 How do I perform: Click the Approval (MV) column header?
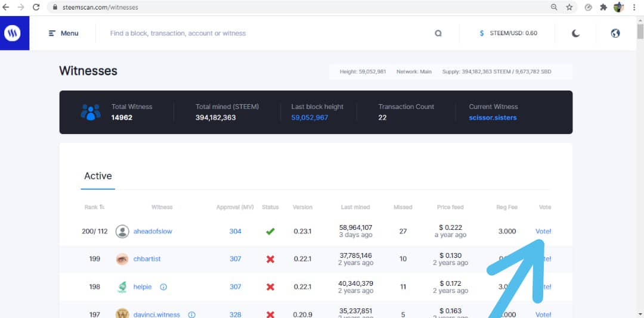pyautogui.click(x=235, y=207)
